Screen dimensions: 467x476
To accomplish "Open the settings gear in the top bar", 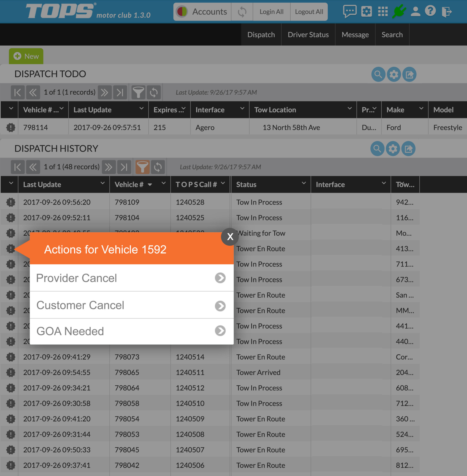I will 366,11.
